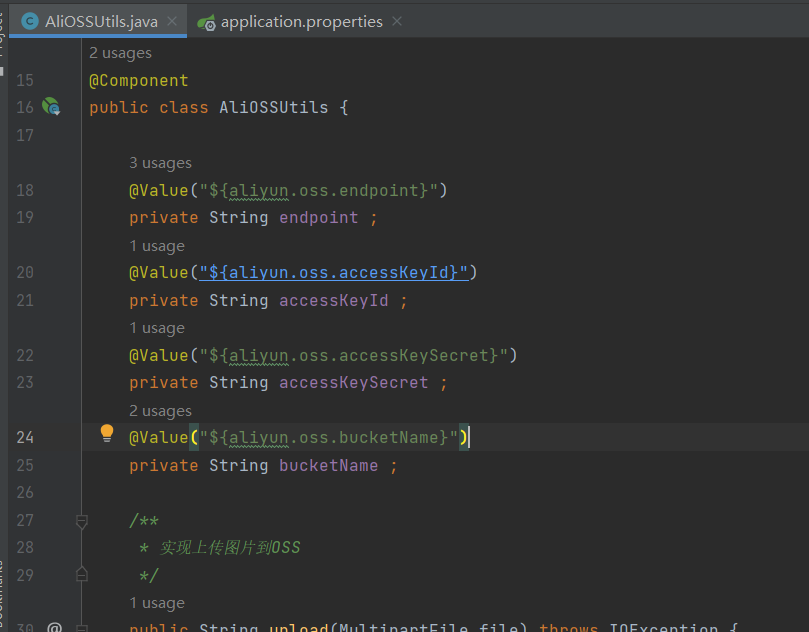
Task: Click the ${aliyun.oss.endpoint} string
Action: coord(319,190)
